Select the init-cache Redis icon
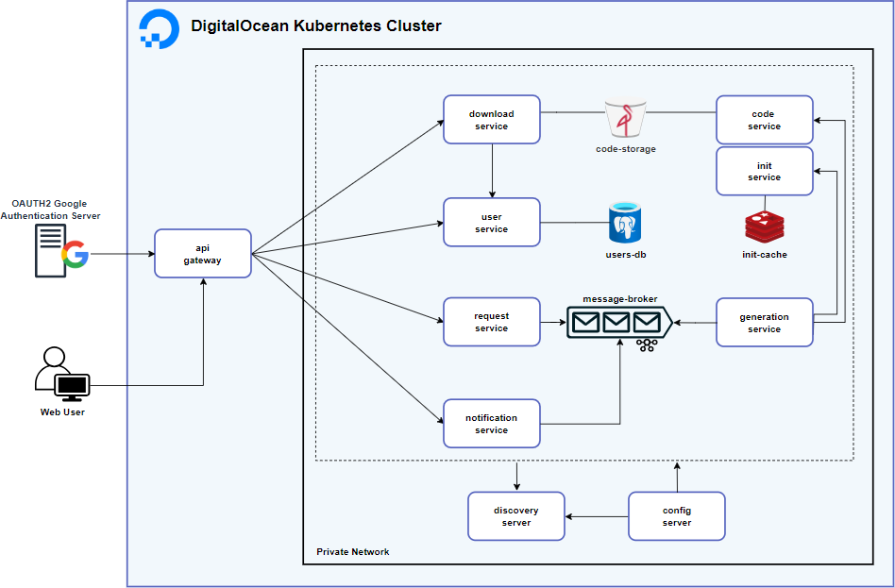This screenshot has height=588, width=895. pyautogui.click(x=764, y=227)
